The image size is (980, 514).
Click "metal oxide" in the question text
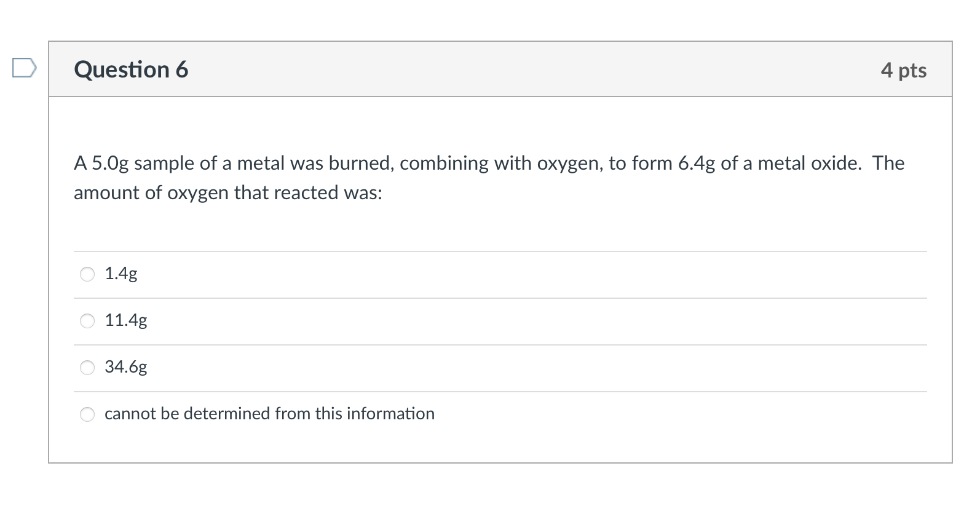click(x=808, y=164)
